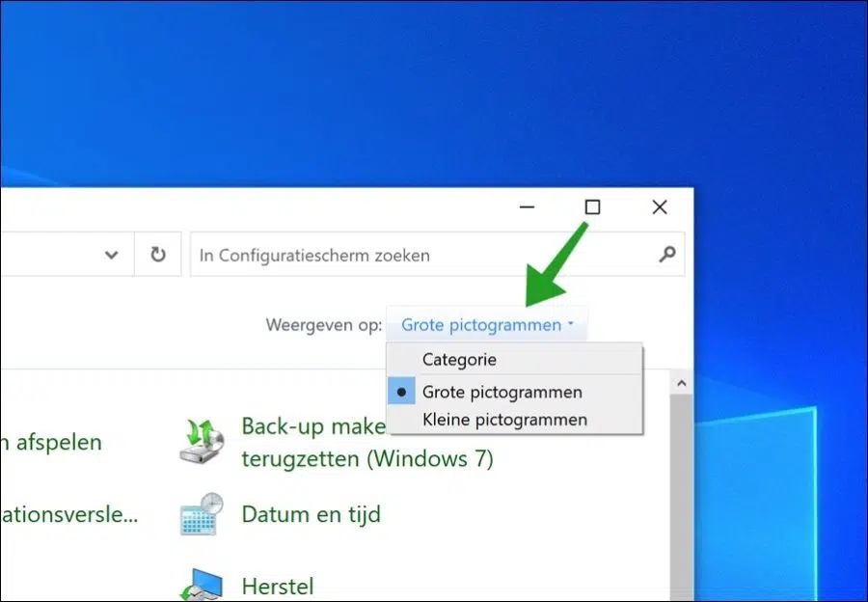The image size is (868, 602).
Task: Expand the address bar history chevron
Action: pyautogui.click(x=111, y=255)
